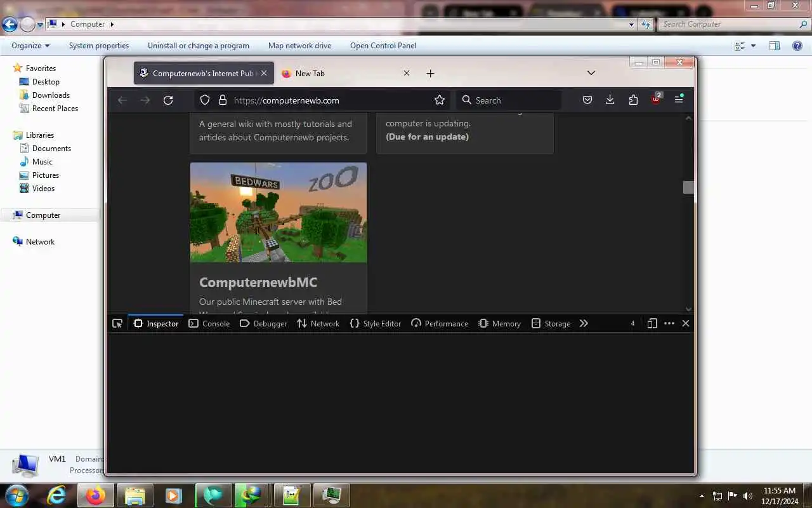The height and width of the screenshot is (508, 812).
Task: Open the Firefox downloads panel
Action: coord(610,100)
